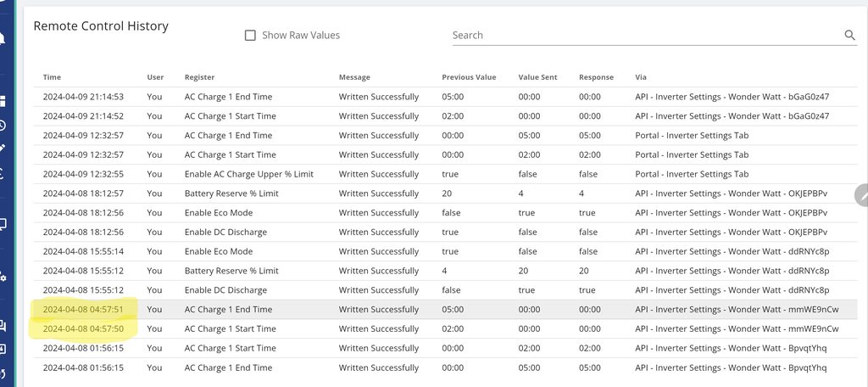This screenshot has width=868, height=387.
Task: Open the monitor icon in sidebar
Action: tap(3, 224)
